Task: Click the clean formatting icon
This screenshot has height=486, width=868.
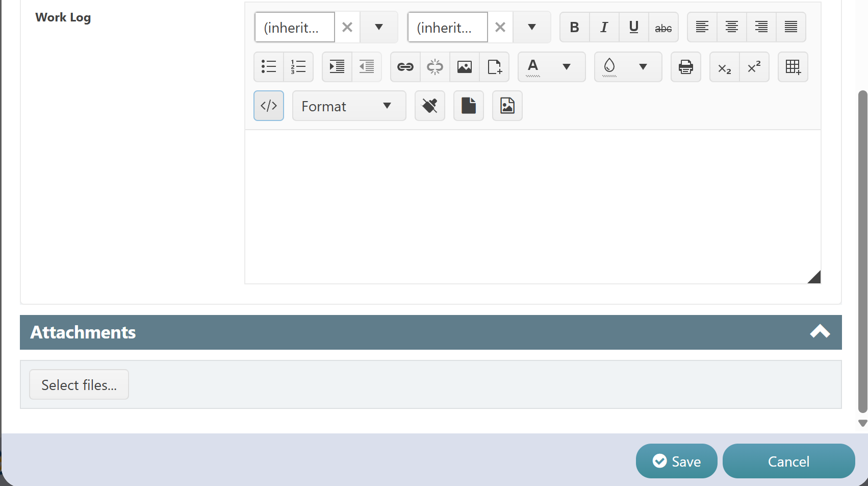Action: coord(429,106)
